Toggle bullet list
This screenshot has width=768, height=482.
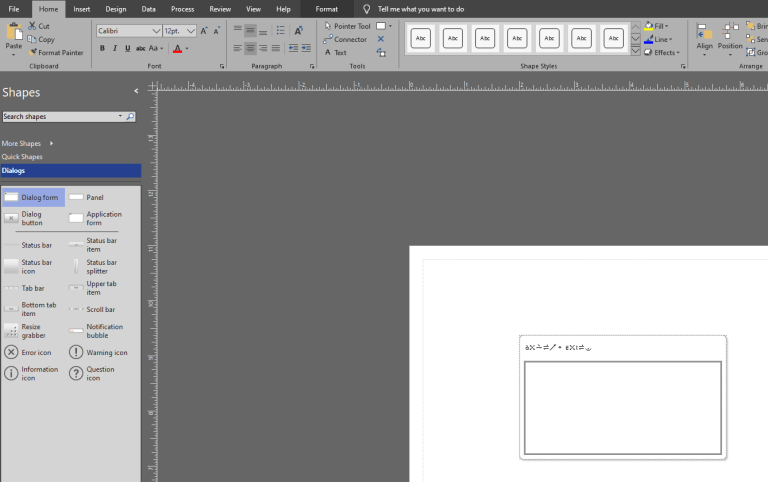(x=281, y=30)
